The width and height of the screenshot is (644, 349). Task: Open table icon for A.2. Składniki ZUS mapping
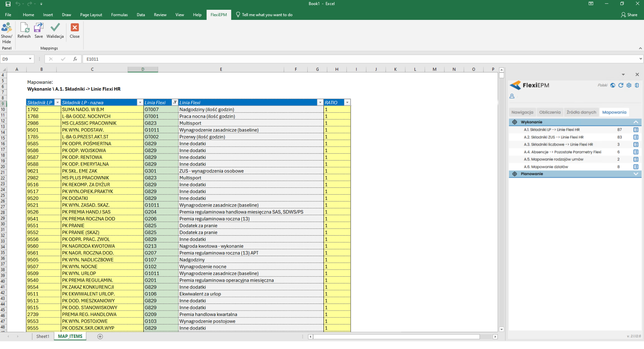click(636, 137)
